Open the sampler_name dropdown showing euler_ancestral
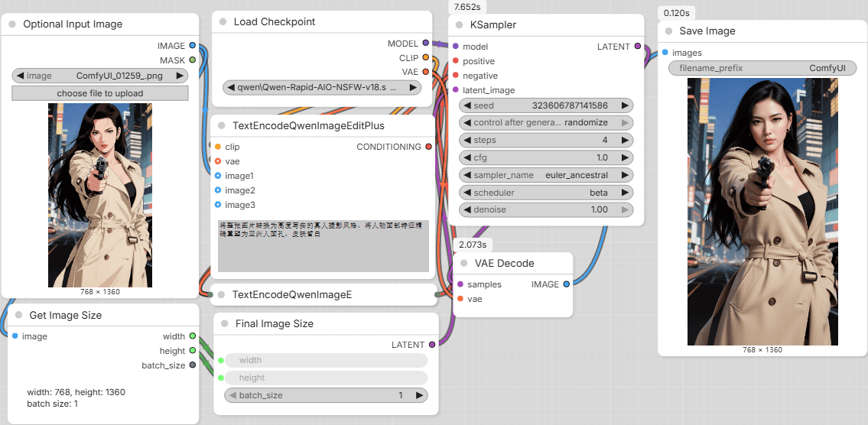Viewport: 868px width, 425px height. (546, 175)
